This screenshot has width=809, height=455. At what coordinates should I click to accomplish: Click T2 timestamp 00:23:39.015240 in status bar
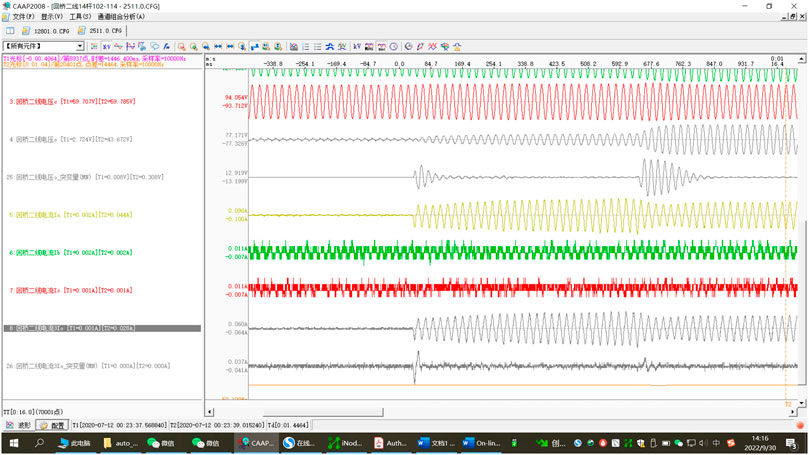point(217,425)
